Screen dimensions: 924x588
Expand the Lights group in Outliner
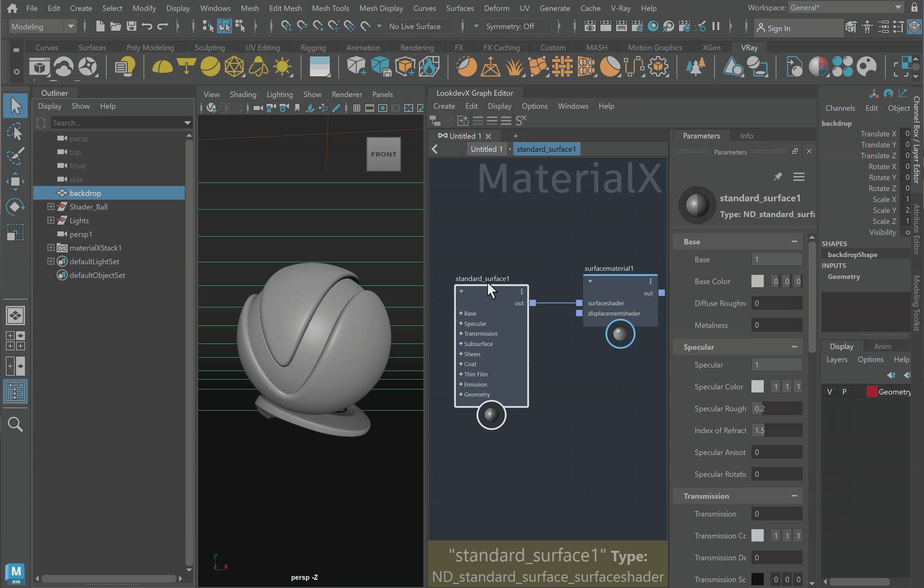[51, 220]
